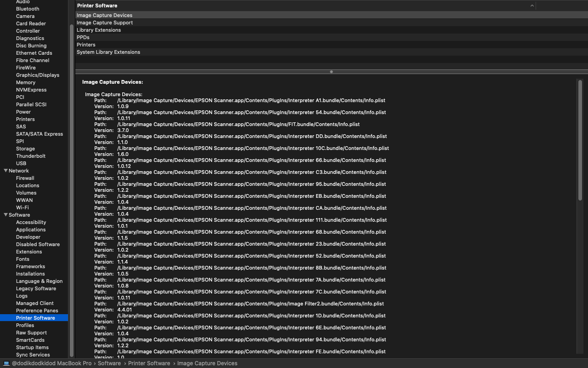588x368 pixels.
Task: Open Developer in sidebar
Action: click(x=28, y=237)
